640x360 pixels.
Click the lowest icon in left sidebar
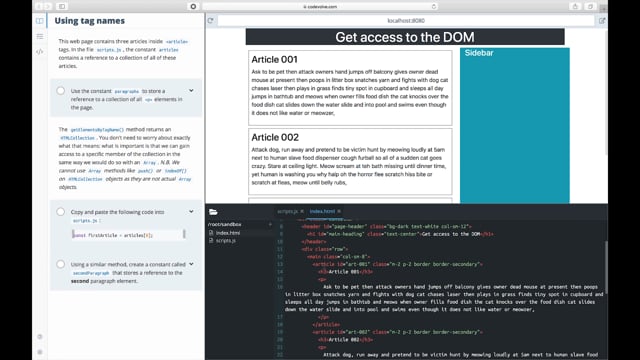point(40,352)
